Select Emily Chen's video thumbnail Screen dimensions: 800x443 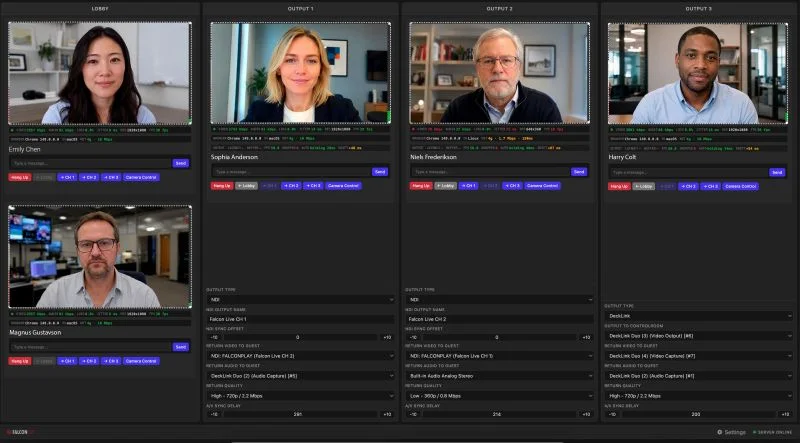[x=100, y=73]
